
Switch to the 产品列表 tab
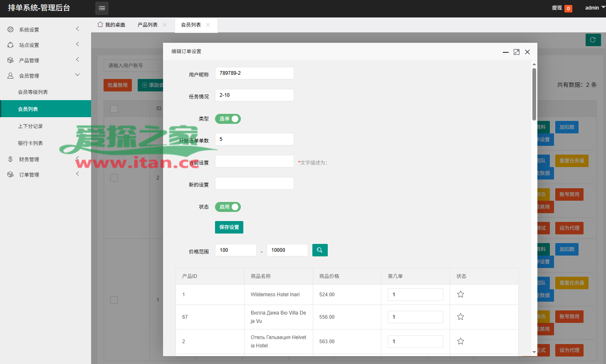148,25
